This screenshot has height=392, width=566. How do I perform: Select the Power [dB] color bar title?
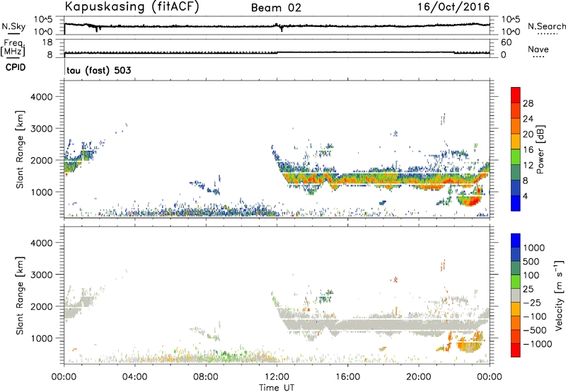pos(540,150)
